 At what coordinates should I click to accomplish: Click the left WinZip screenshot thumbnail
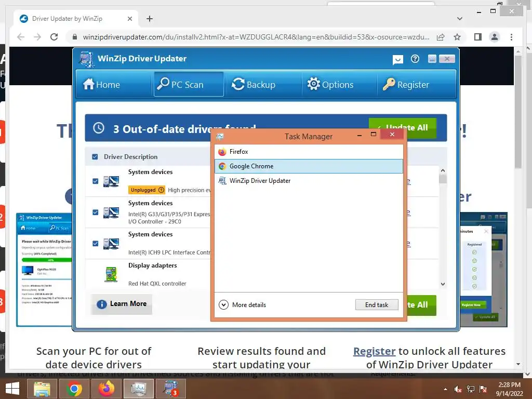[44, 270]
